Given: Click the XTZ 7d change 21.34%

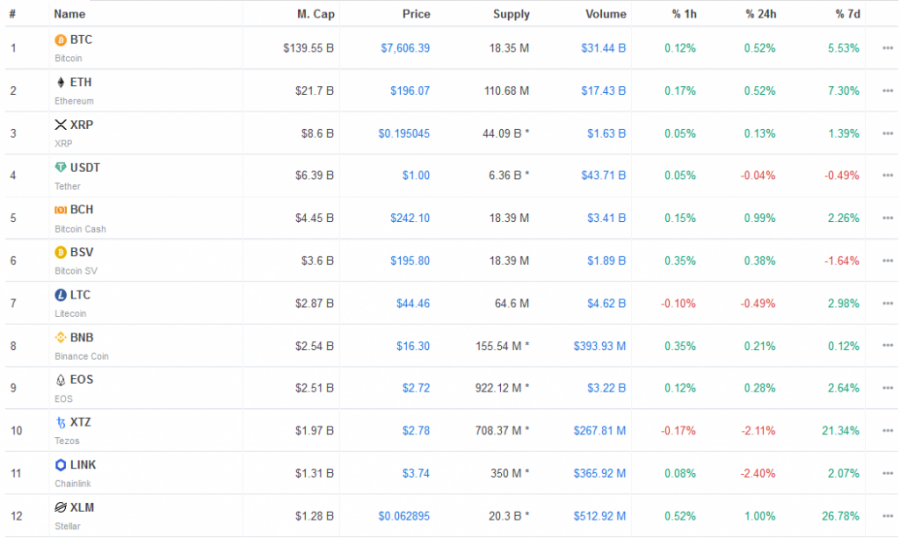Looking at the screenshot, I should click(840, 431).
